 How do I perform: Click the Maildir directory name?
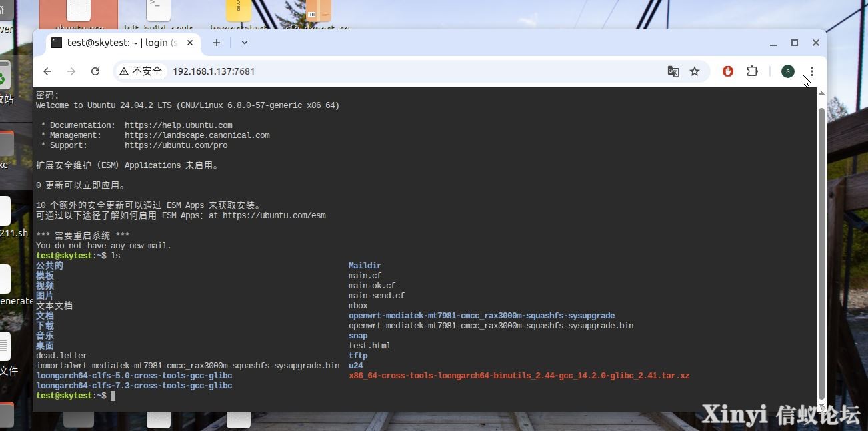[x=365, y=266]
